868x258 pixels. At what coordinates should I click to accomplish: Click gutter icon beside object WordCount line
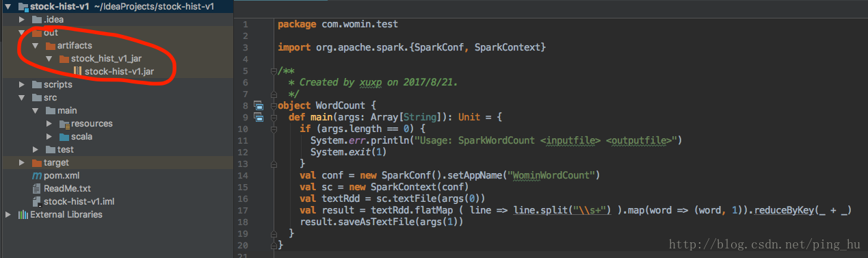[x=258, y=105]
